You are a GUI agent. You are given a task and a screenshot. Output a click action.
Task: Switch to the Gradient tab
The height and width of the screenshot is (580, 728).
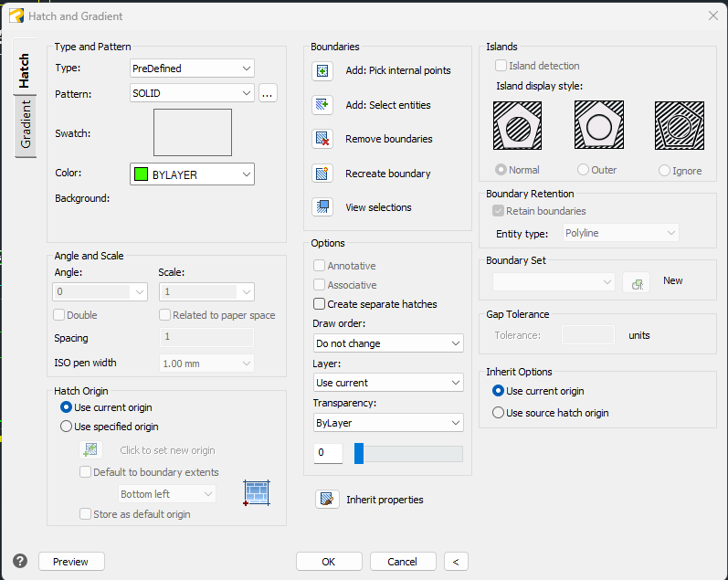(26, 125)
